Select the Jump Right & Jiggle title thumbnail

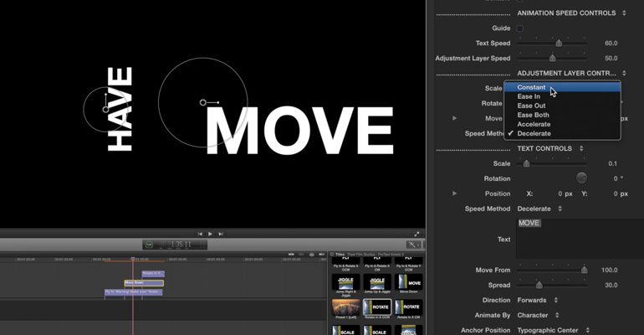pos(345,282)
